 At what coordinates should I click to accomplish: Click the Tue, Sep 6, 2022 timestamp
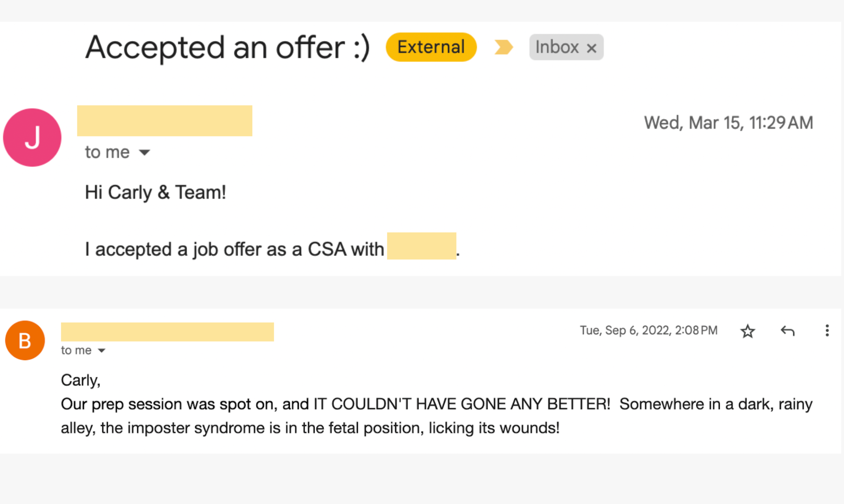point(648,330)
